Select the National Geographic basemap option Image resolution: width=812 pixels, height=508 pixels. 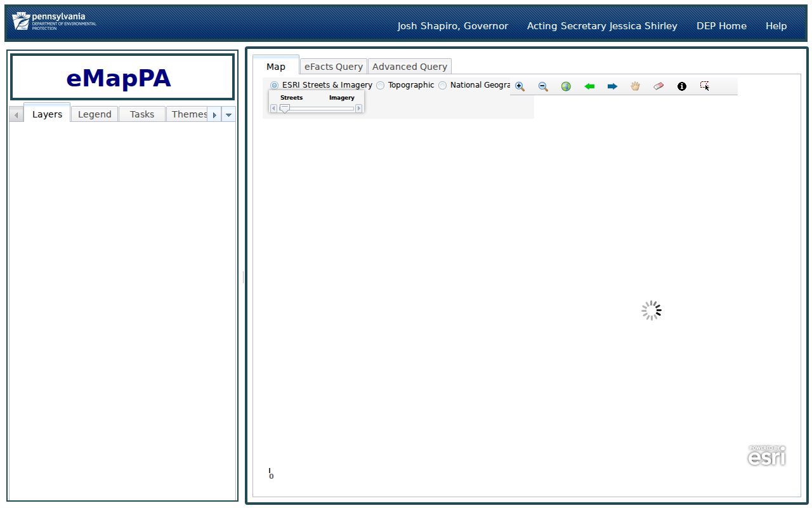point(442,85)
